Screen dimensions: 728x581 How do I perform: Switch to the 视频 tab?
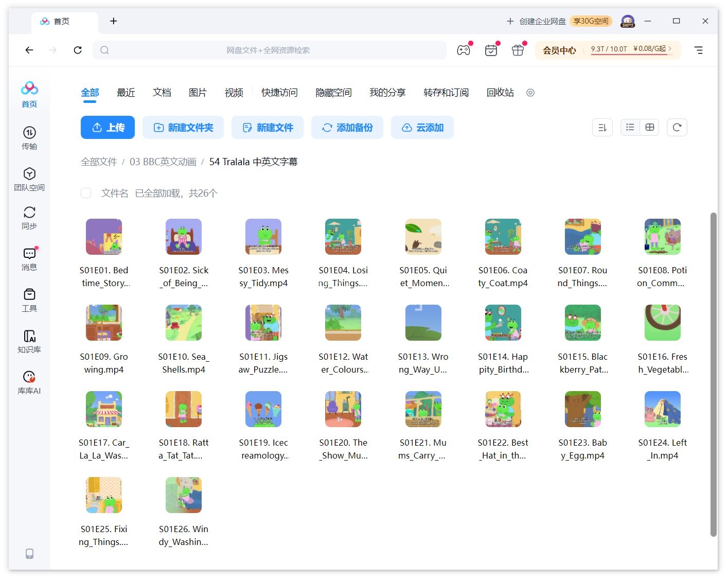tap(234, 93)
